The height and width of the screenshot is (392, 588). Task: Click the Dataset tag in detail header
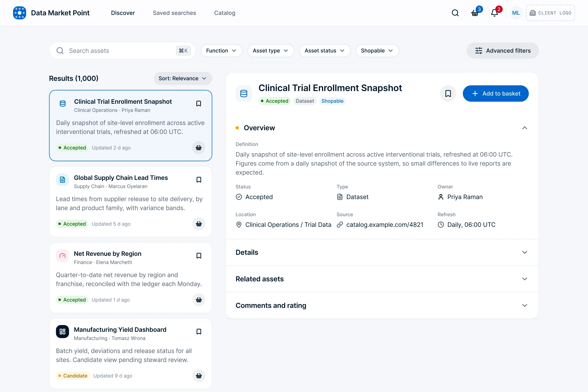click(305, 101)
